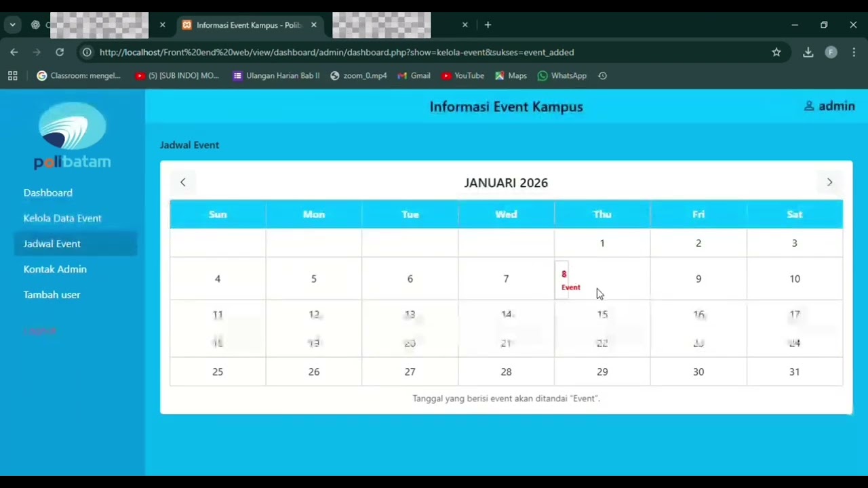
Task: Click the JANUARI 2026 month title
Action: click(x=506, y=183)
